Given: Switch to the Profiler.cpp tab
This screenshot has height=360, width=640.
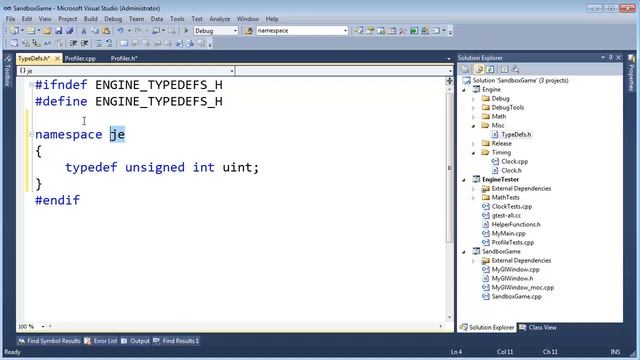Looking at the screenshot, I should coord(80,58).
